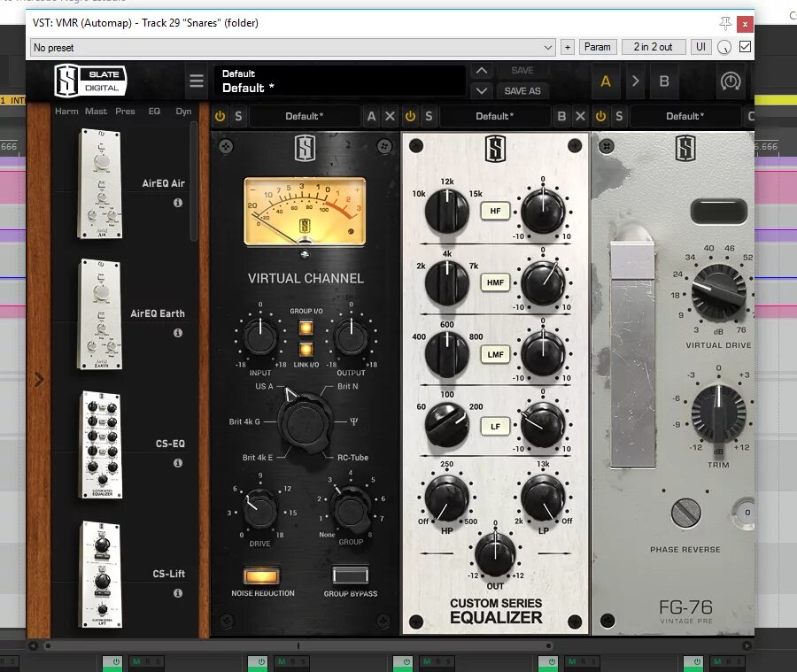This screenshot has width=797, height=672.
Task: Open the No preset dropdown
Action: [293, 48]
